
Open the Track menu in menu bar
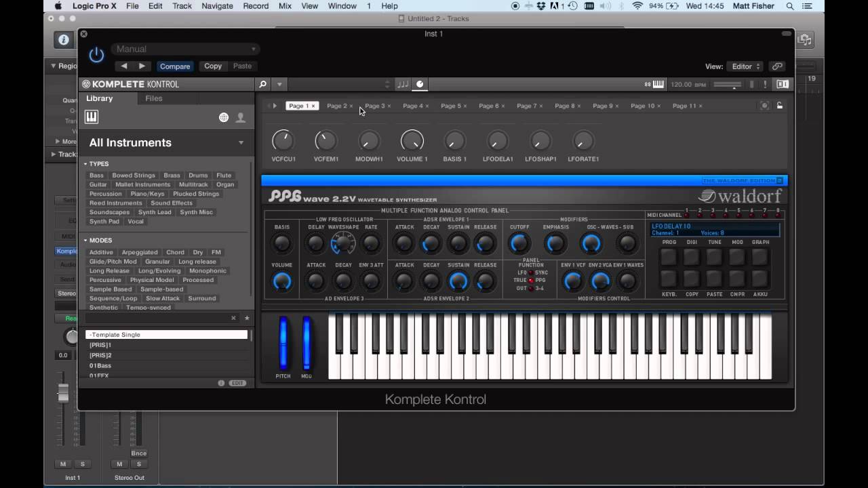click(x=182, y=6)
